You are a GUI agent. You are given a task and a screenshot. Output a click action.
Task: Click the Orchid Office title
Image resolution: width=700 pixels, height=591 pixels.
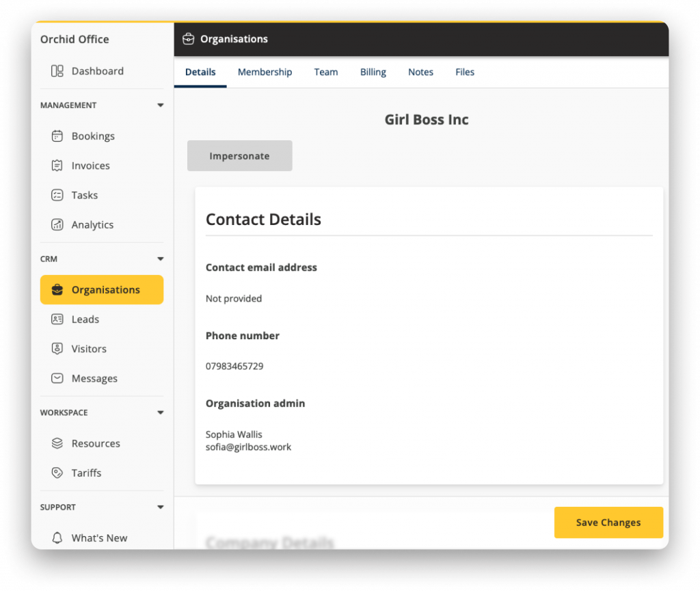(x=75, y=39)
